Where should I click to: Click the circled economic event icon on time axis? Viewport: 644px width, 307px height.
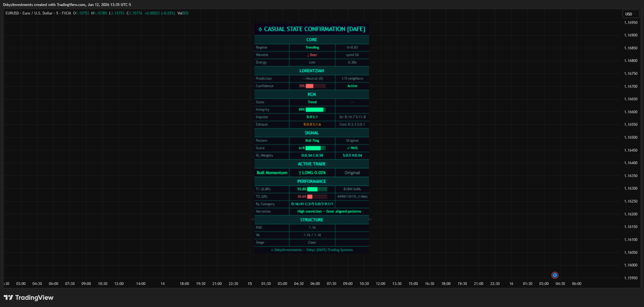(x=555, y=275)
